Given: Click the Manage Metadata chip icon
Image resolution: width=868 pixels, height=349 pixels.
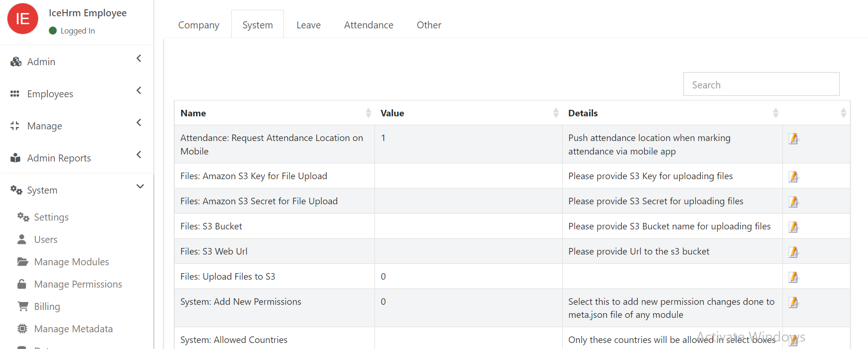Looking at the screenshot, I should point(22,329).
